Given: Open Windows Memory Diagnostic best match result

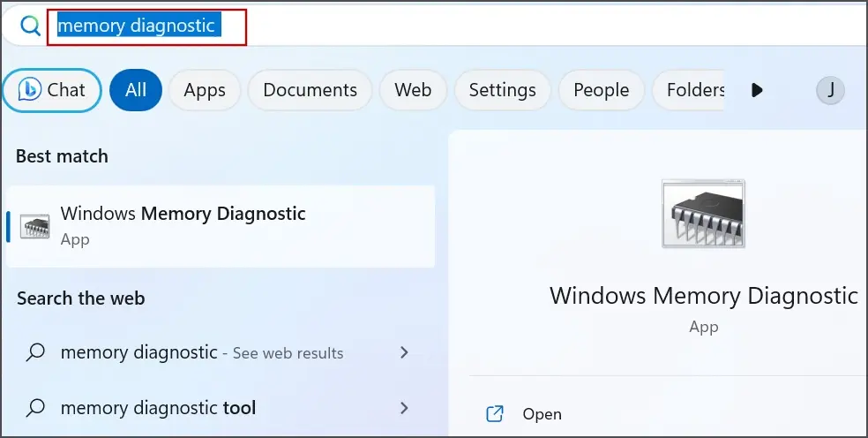Looking at the screenshot, I should coord(221,227).
